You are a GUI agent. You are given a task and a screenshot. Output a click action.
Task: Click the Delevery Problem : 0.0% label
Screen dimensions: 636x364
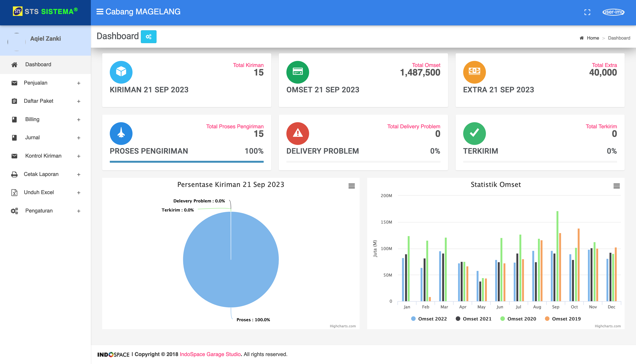pyautogui.click(x=199, y=201)
